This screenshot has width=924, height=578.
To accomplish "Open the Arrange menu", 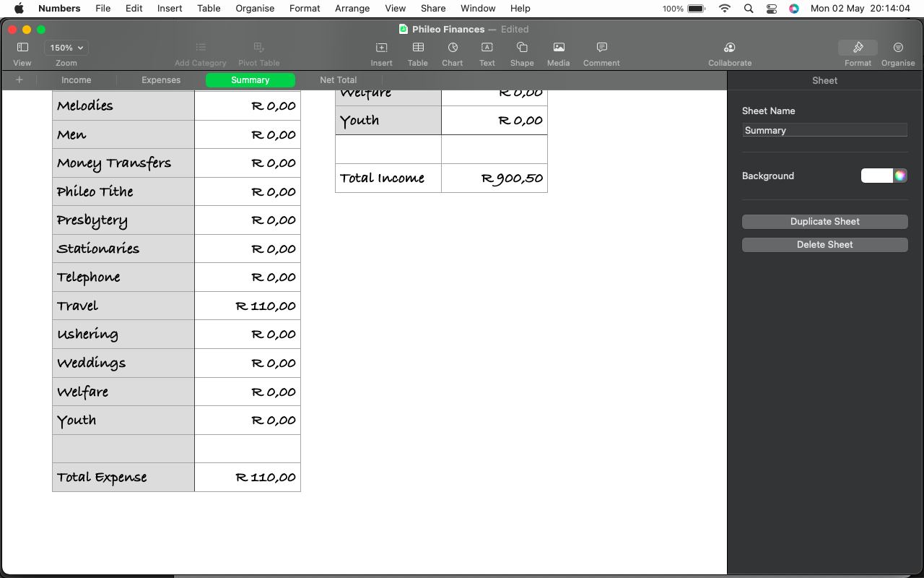I will click(x=352, y=9).
